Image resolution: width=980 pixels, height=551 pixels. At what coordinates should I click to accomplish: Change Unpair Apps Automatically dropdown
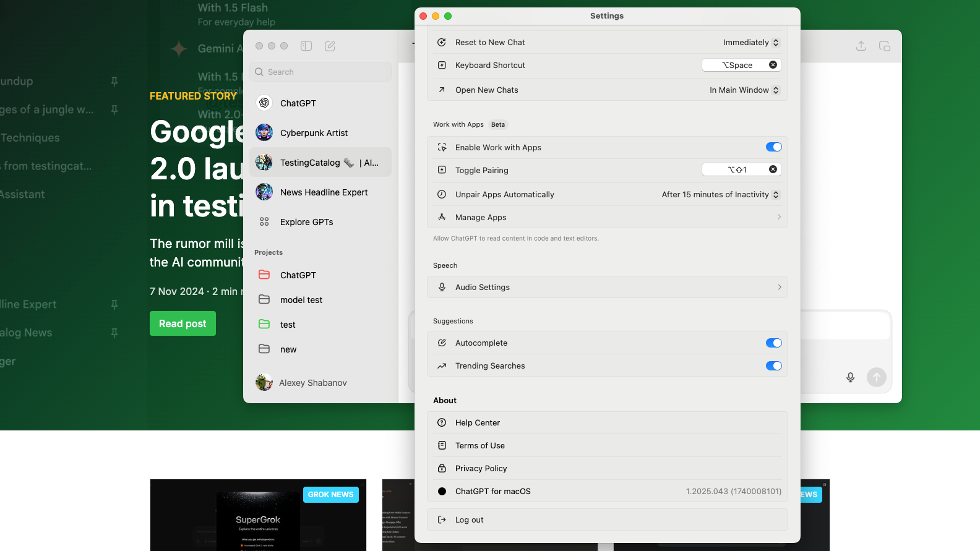721,195
